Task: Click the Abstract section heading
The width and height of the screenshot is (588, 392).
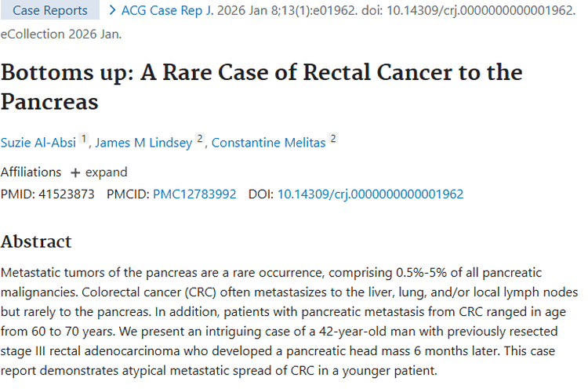Action: 36,241
